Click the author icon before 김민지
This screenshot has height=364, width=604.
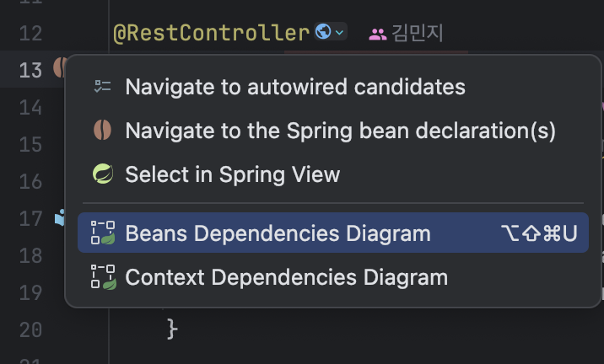coord(378,35)
